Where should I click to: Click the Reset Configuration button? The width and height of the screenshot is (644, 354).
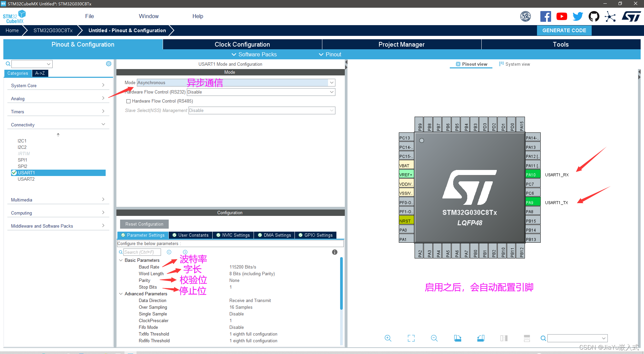click(x=144, y=224)
